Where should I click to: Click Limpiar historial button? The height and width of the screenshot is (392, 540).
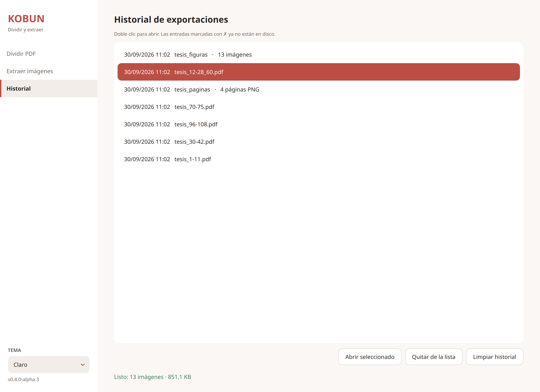coord(494,357)
